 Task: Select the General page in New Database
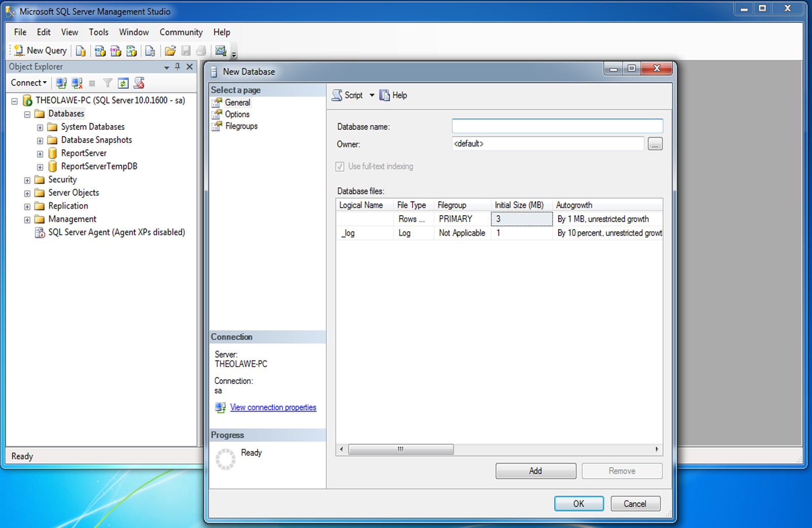click(x=238, y=103)
